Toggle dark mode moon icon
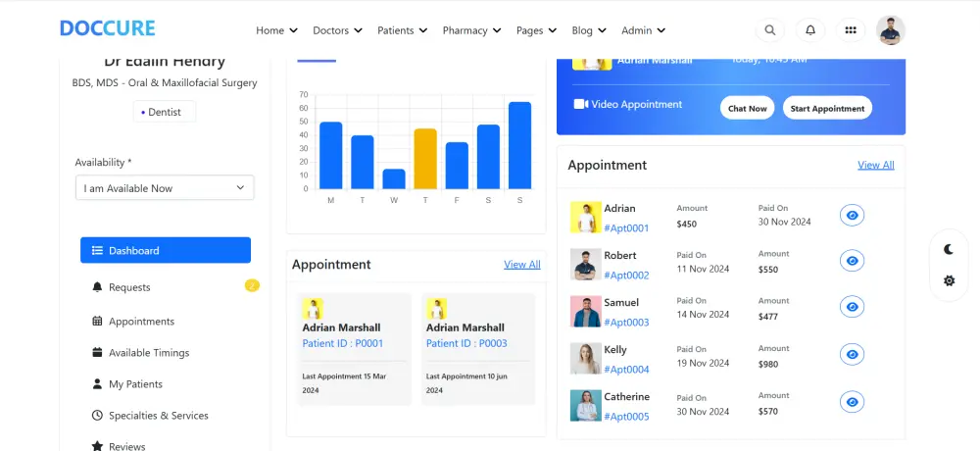The height and width of the screenshot is (451, 980). click(x=949, y=250)
